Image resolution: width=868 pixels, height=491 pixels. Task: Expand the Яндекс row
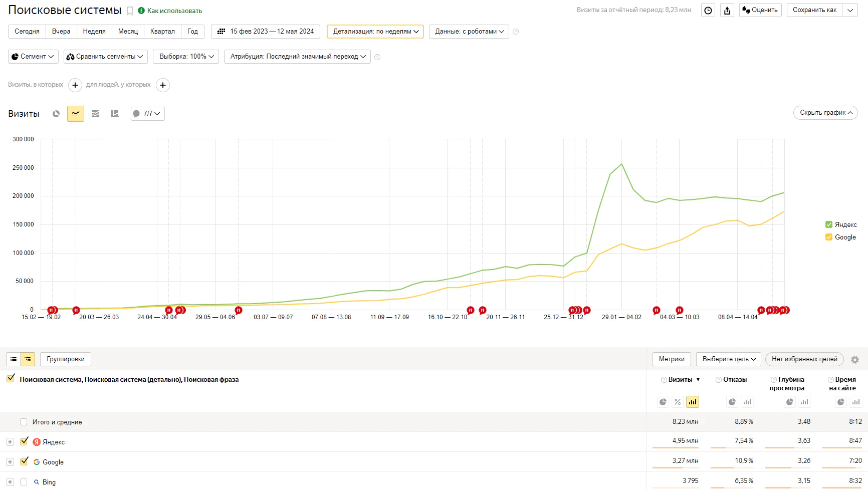coord(10,442)
